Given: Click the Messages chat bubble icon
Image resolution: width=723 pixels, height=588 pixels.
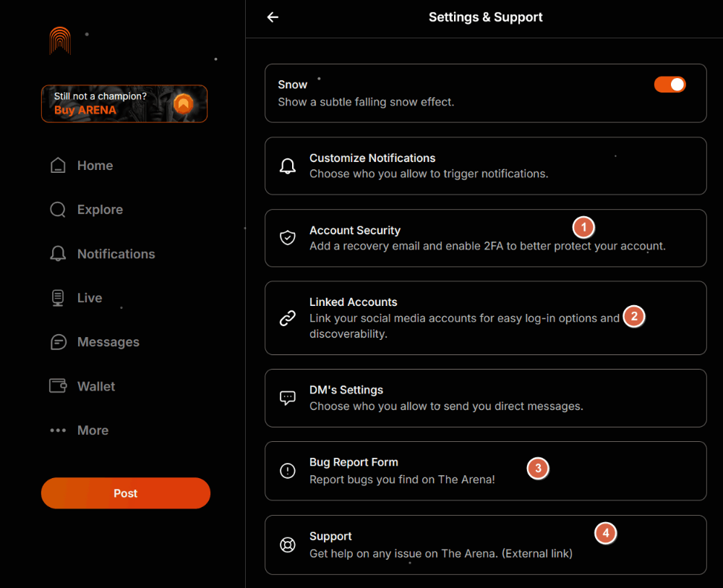Looking at the screenshot, I should (58, 342).
